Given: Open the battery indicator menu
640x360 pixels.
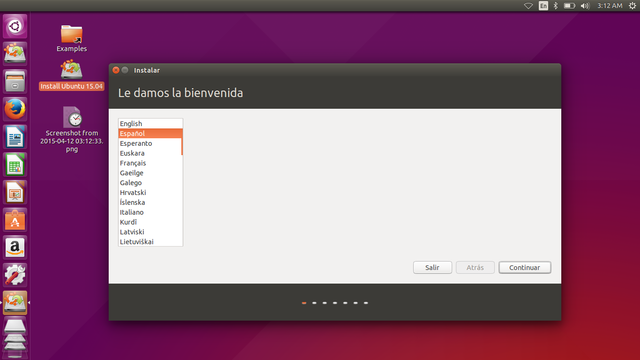Looking at the screenshot, I should click(569, 6).
